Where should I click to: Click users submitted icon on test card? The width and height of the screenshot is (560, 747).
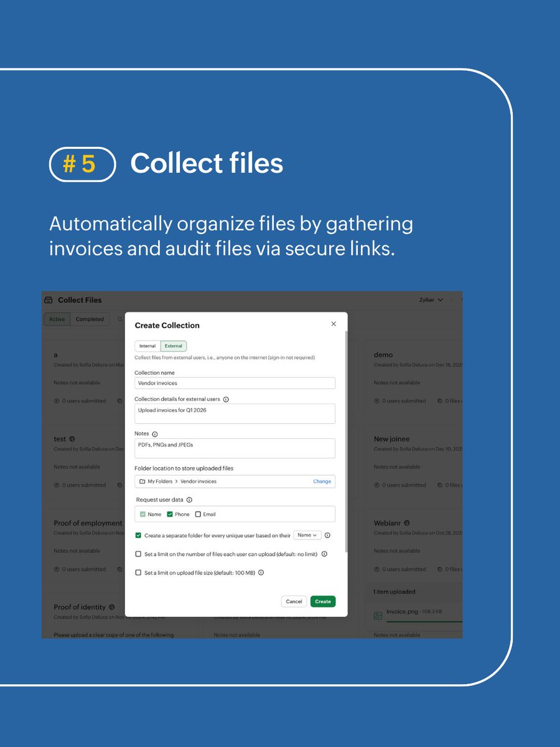57,486
